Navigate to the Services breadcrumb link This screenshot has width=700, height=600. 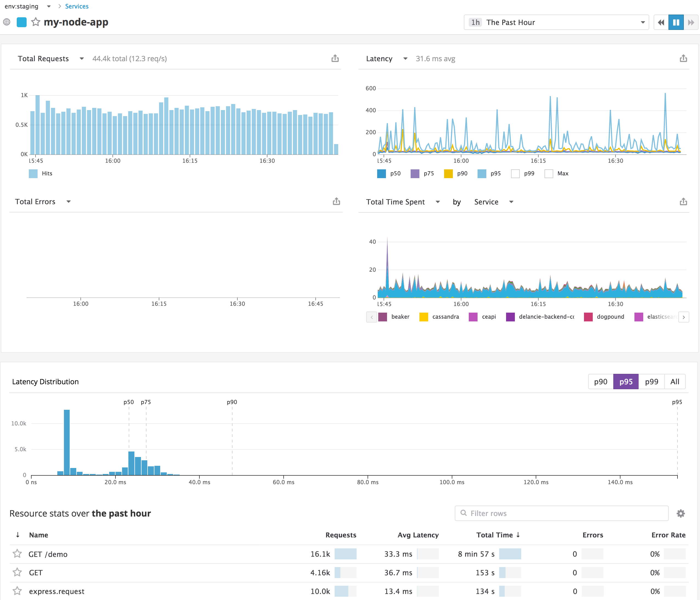point(77,6)
